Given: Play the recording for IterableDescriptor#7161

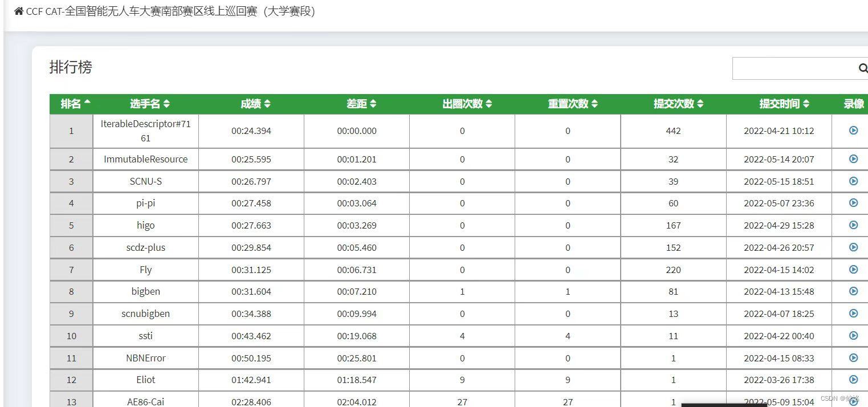Looking at the screenshot, I should pos(853,130).
